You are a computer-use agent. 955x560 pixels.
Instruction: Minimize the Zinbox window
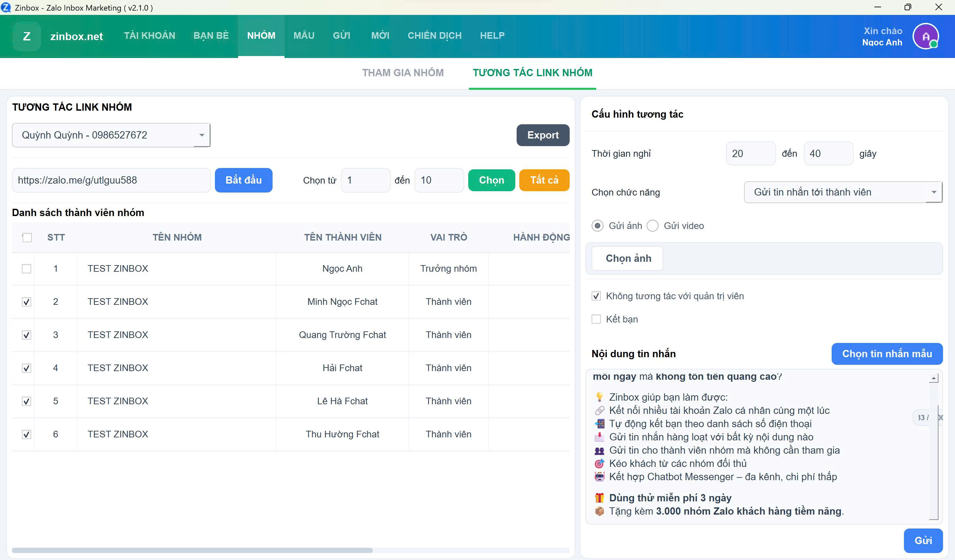tap(877, 7)
